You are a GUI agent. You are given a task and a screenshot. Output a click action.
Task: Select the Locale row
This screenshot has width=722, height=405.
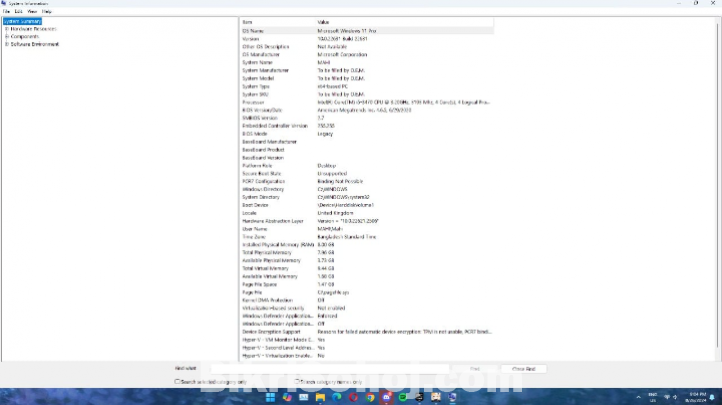pos(367,213)
